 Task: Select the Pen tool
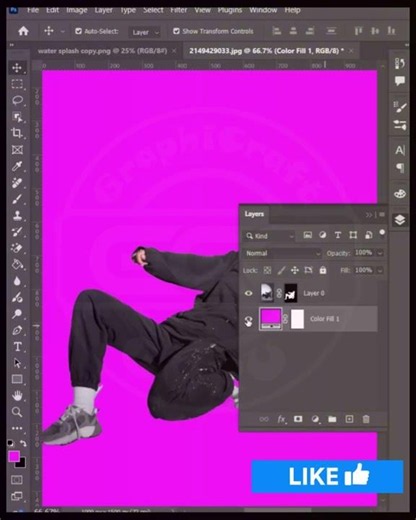point(17,330)
